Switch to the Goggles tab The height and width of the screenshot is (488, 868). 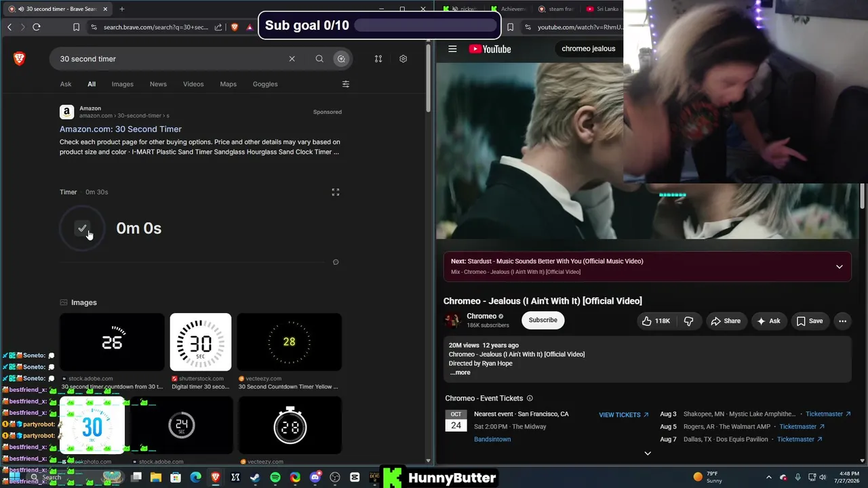tap(265, 84)
